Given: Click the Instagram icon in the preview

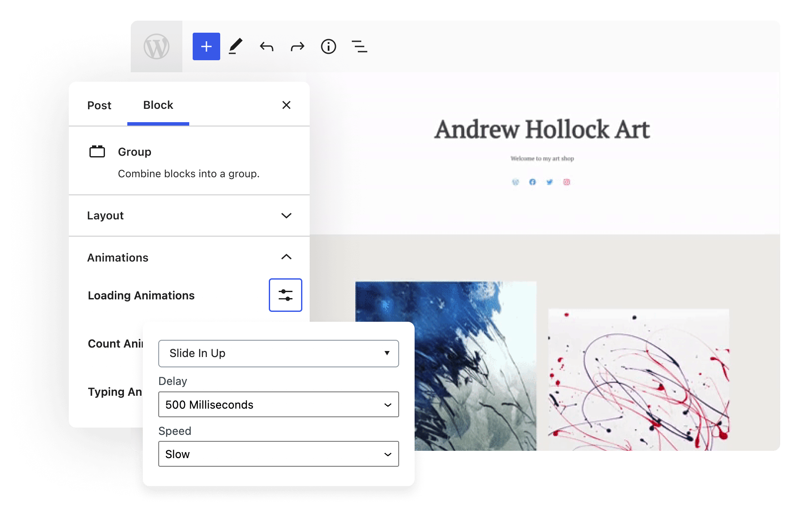Looking at the screenshot, I should click(566, 182).
